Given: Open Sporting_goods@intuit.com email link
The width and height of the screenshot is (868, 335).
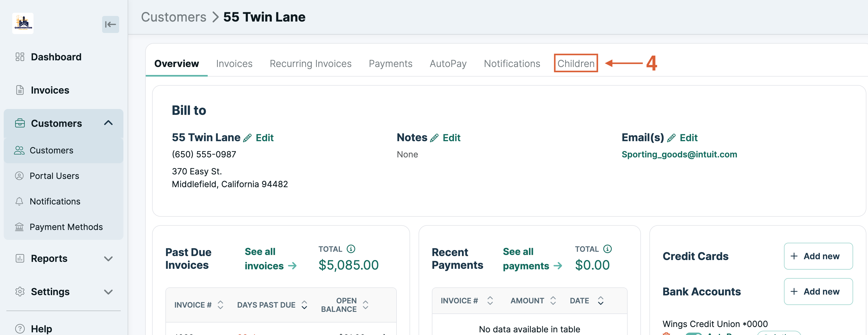Looking at the screenshot, I should (x=679, y=154).
